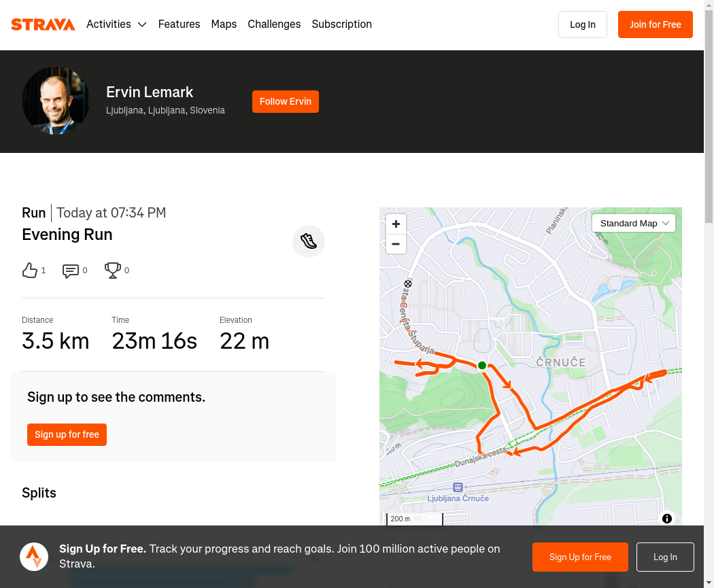Click the running shoe activity icon

click(309, 241)
